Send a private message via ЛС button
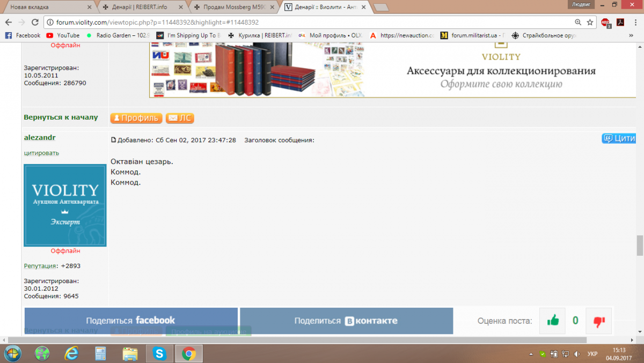This screenshot has height=363, width=644. click(x=180, y=118)
